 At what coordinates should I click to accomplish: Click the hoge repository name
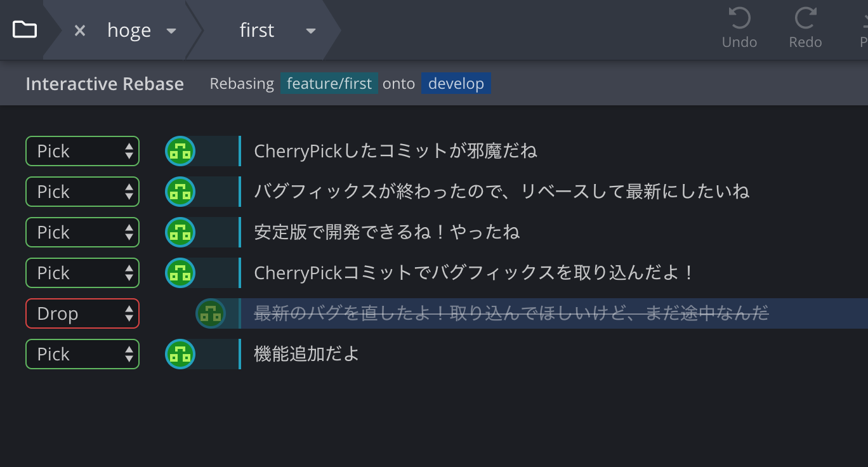click(129, 30)
